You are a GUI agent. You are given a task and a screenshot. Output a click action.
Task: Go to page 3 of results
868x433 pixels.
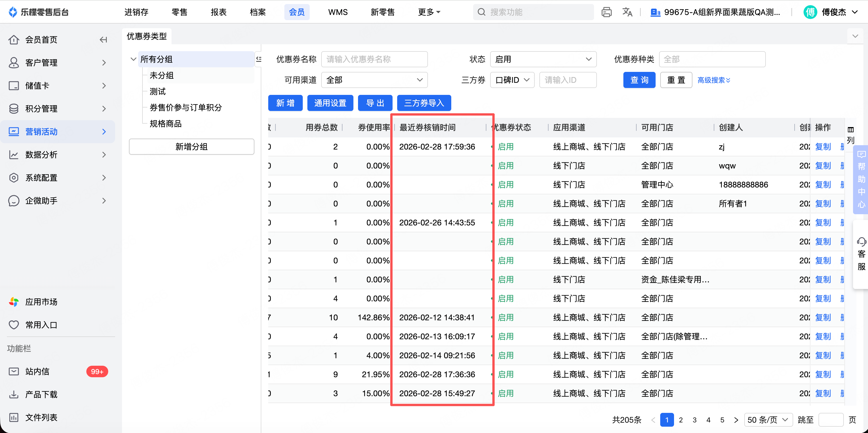(694, 419)
